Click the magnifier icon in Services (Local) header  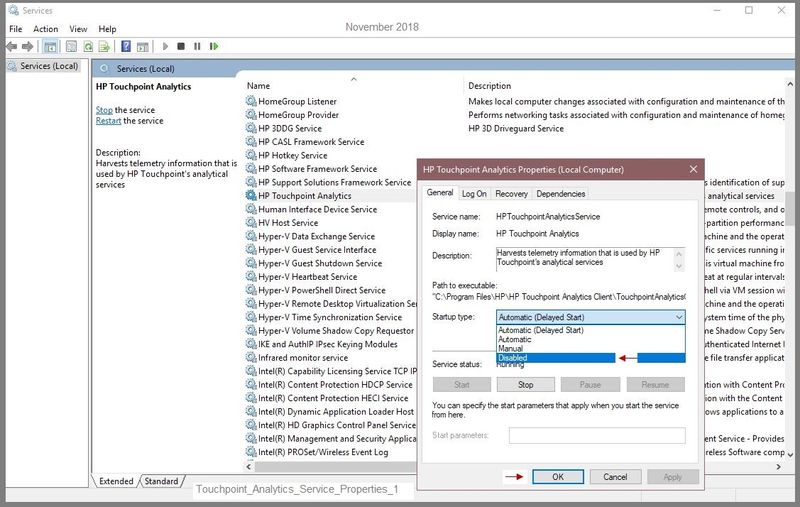pyautogui.click(x=105, y=68)
